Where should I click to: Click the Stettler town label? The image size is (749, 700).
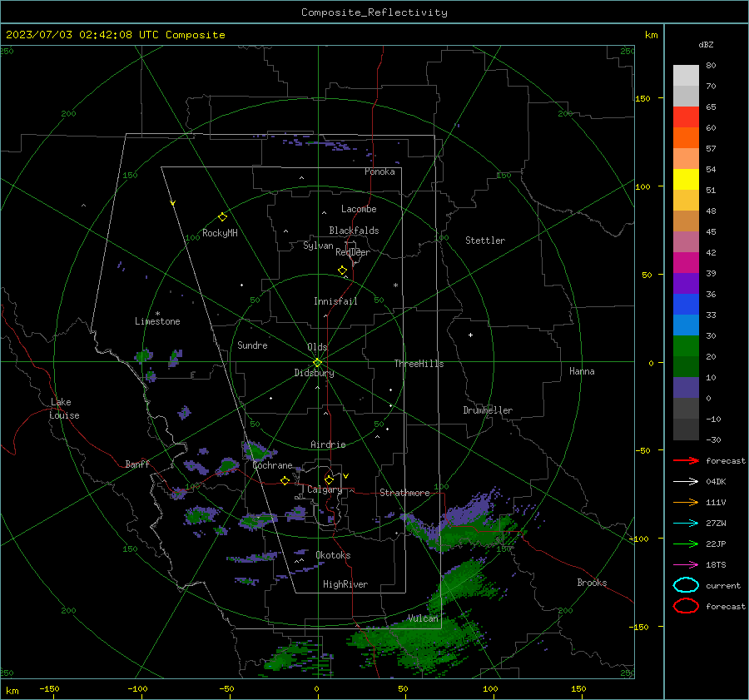click(485, 241)
